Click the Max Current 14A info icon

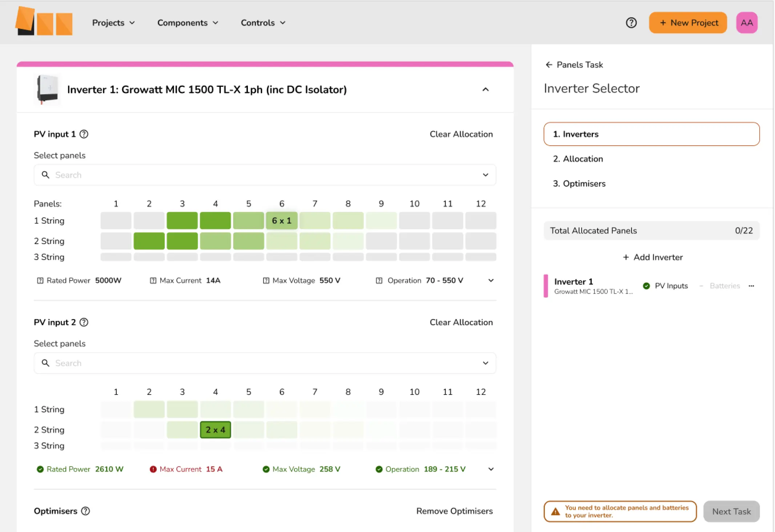[153, 281]
